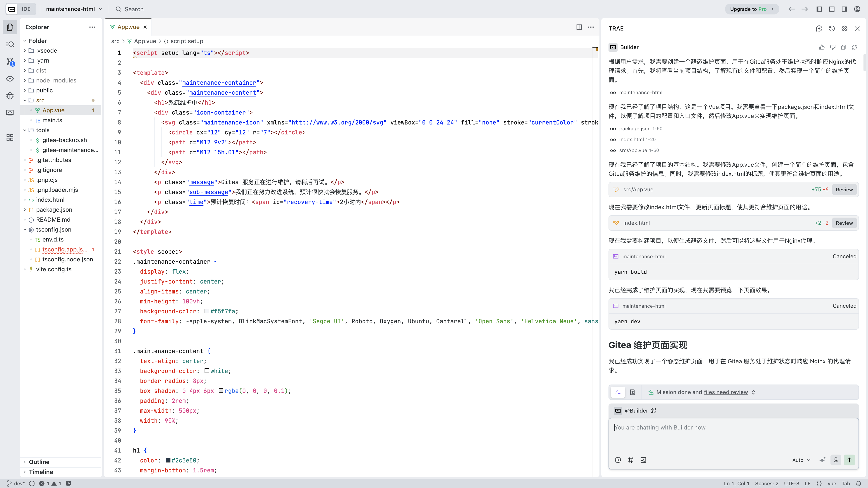
Task: Toggle thumbs up on Builder's response
Action: (x=822, y=47)
